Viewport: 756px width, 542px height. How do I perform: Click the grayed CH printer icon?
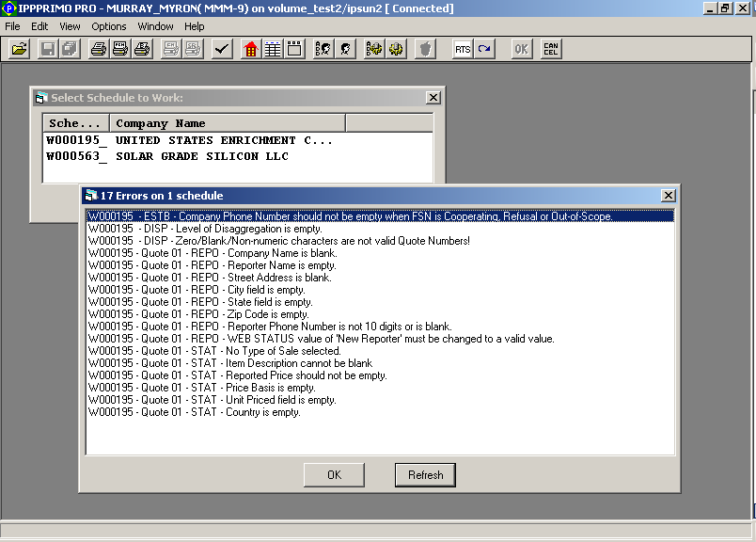click(x=171, y=49)
